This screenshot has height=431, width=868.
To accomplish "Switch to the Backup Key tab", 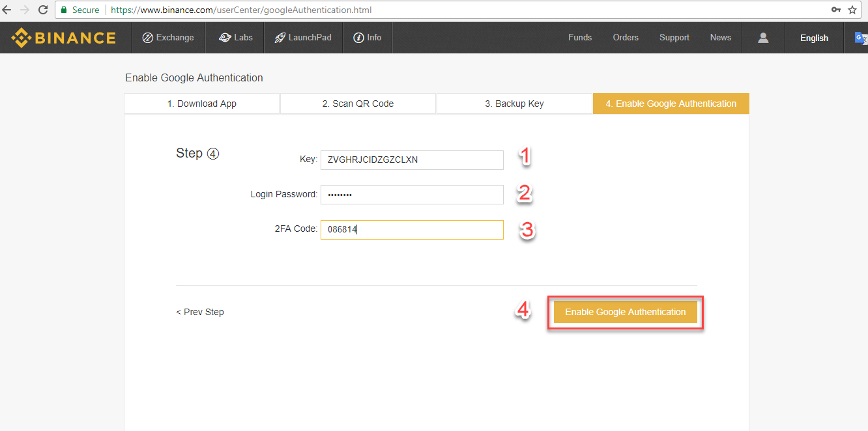I will coord(514,104).
